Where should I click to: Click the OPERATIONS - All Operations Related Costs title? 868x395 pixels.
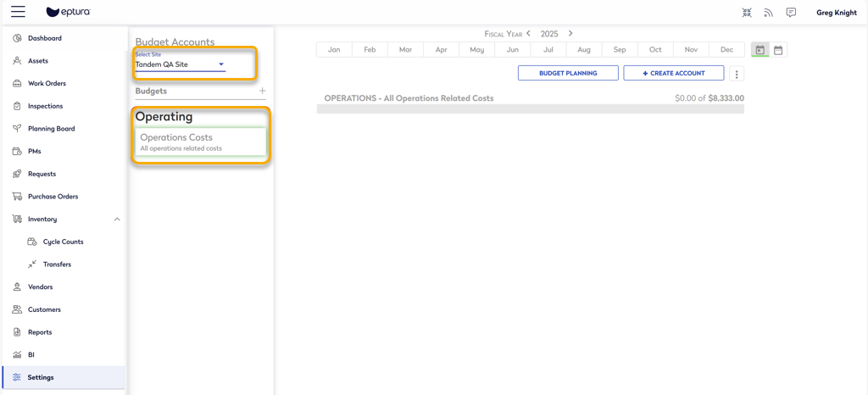click(x=409, y=98)
